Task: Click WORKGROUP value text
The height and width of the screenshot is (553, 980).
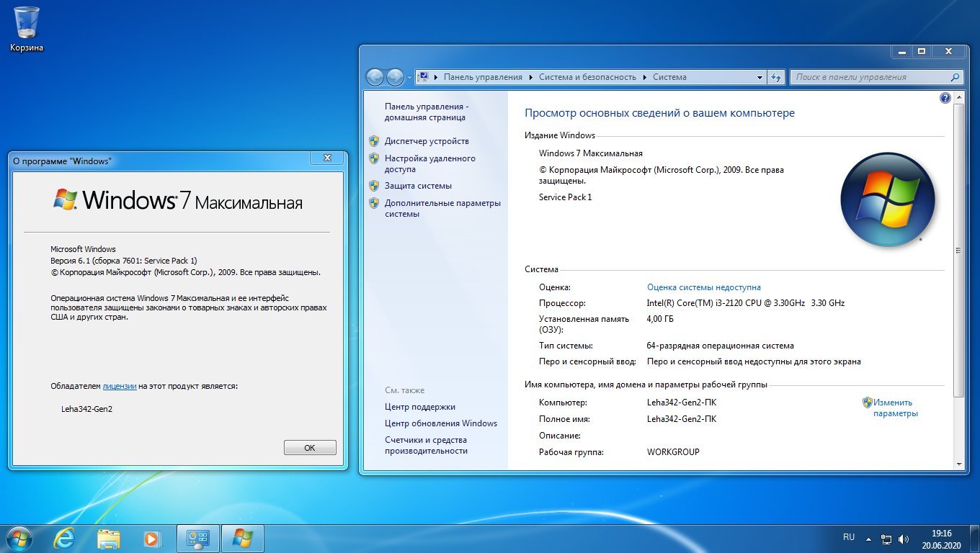Action: [673, 452]
